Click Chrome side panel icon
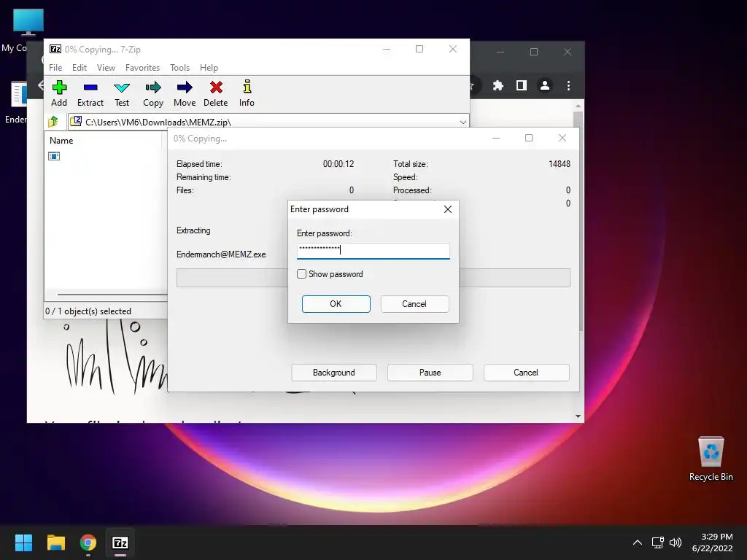The height and width of the screenshot is (560, 747). [521, 85]
